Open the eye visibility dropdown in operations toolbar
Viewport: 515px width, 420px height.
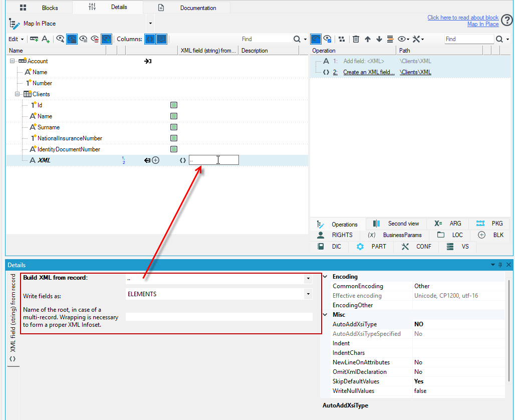pos(403,39)
